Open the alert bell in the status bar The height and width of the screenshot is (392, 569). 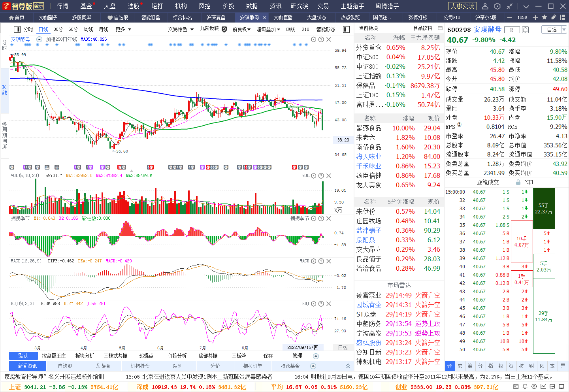525,386
